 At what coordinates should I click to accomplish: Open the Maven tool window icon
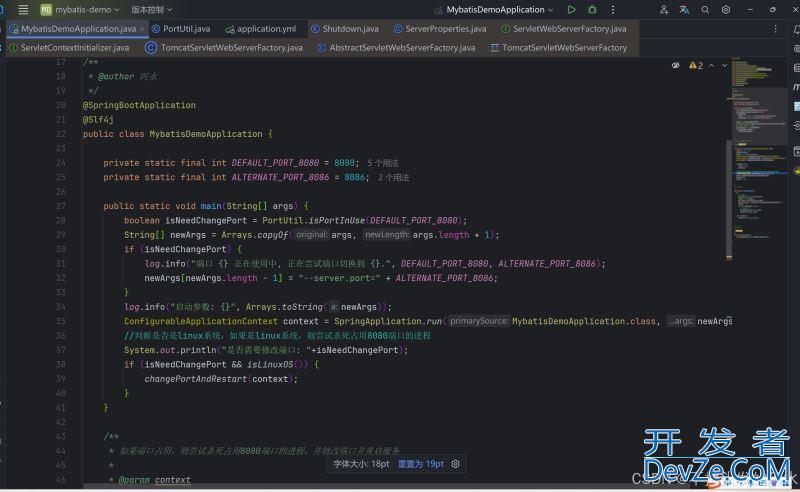[x=796, y=87]
